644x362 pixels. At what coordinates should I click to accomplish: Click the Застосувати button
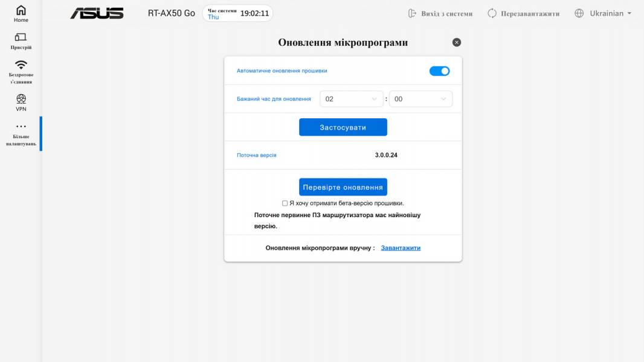tap(343, 127)
